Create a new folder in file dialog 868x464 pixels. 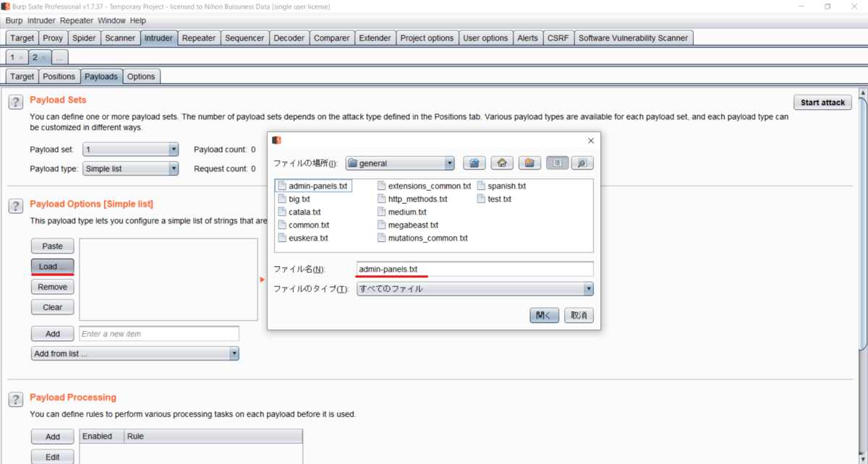(529, 163)
